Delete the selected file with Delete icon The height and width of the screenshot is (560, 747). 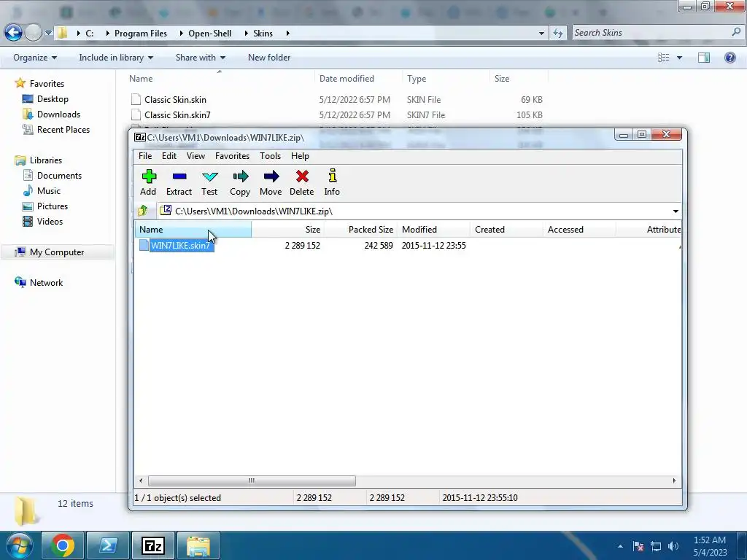point(301,182)
